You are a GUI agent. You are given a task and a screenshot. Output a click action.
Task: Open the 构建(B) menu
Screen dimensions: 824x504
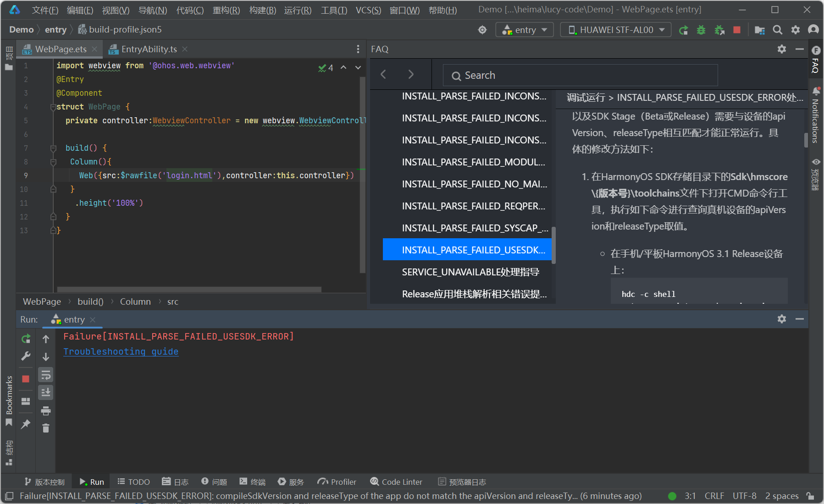[x=263, y=10]
